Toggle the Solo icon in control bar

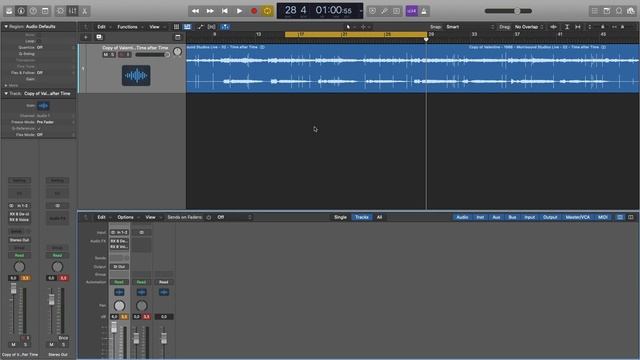(396, 11)
